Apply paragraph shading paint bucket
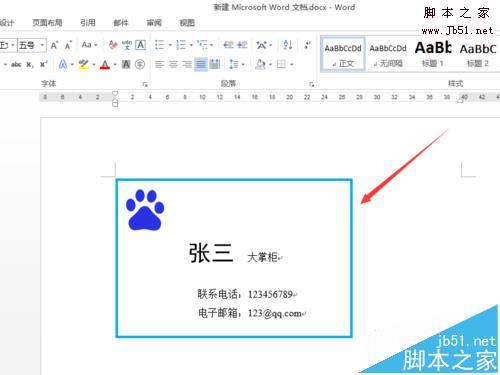This screenshot has height=375, width=500. click(x=260, y=64)
